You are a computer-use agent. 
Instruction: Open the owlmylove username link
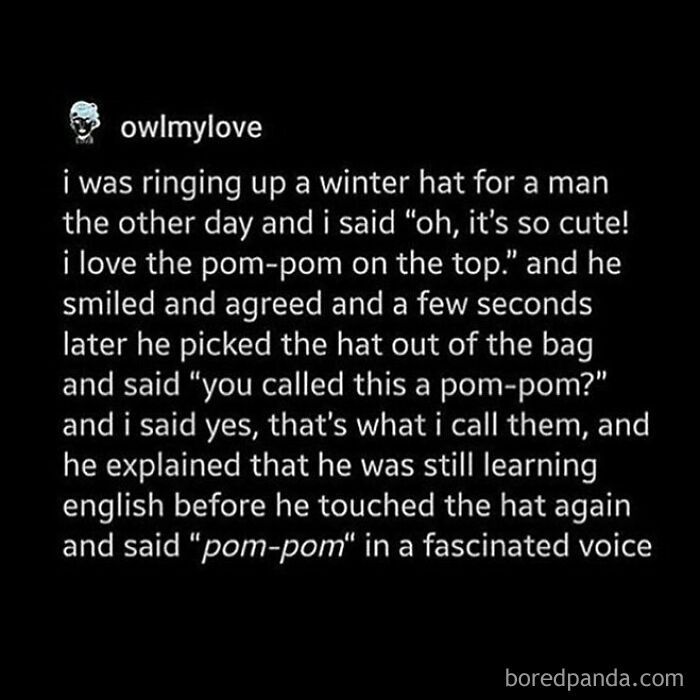click(191, 128)
